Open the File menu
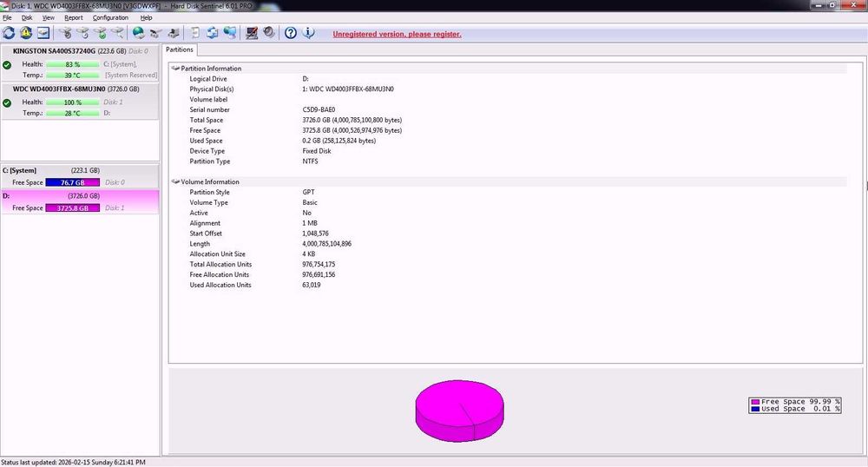The width and height of the screenshot is (868, 467). (x=7, y=17)
